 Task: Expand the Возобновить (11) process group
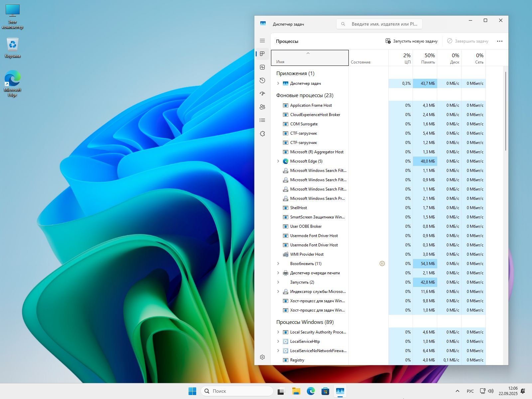[278, 264]
